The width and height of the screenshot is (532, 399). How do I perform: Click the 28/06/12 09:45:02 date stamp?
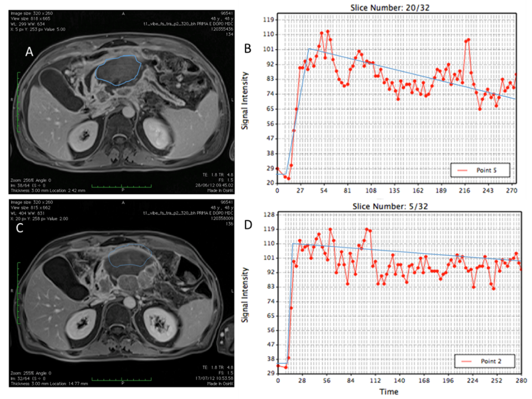coord(214,185)
